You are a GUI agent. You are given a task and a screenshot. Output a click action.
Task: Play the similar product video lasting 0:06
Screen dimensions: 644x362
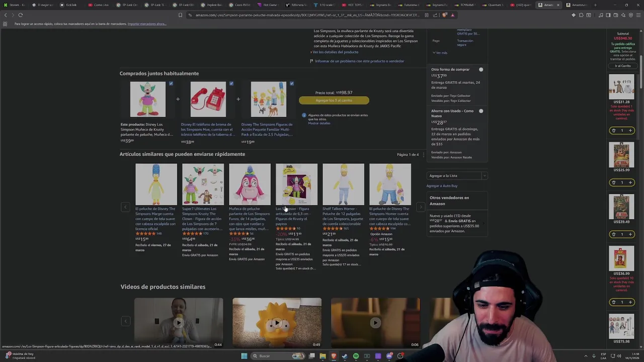(x=375, y=323)
